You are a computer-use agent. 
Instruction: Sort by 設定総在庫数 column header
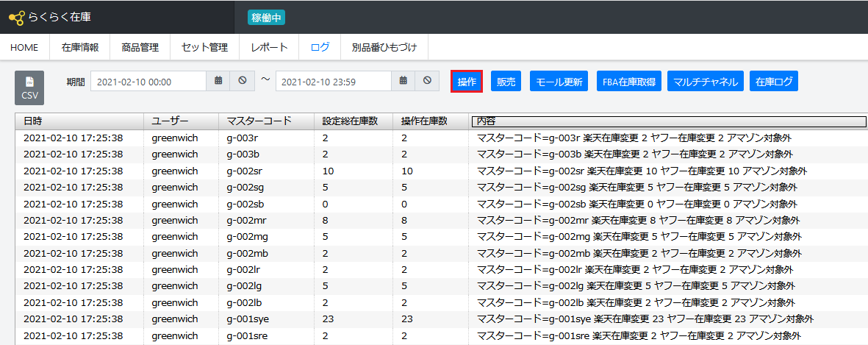pos(354,121)
